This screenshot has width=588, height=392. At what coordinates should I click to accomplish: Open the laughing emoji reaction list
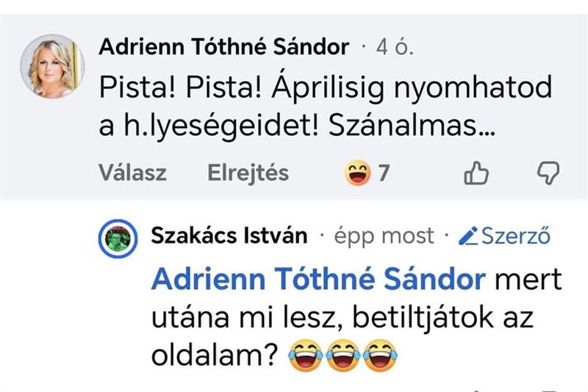click(x=358, y=174)
